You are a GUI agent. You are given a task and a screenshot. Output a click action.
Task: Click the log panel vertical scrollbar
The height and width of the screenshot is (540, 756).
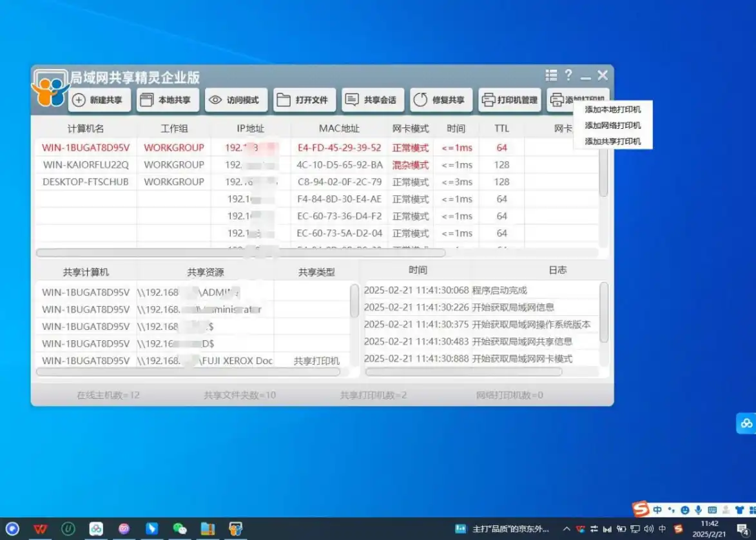604,312
